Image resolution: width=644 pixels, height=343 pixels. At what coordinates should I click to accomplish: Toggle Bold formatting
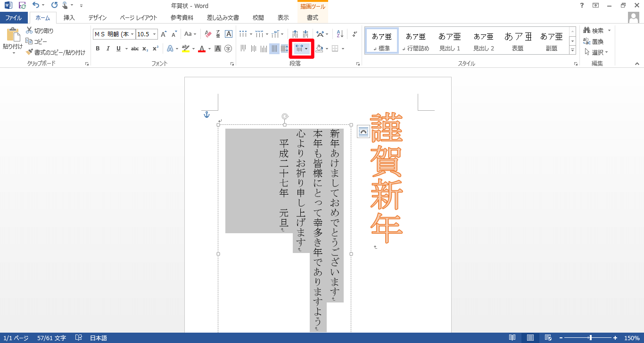coord(98,49)
